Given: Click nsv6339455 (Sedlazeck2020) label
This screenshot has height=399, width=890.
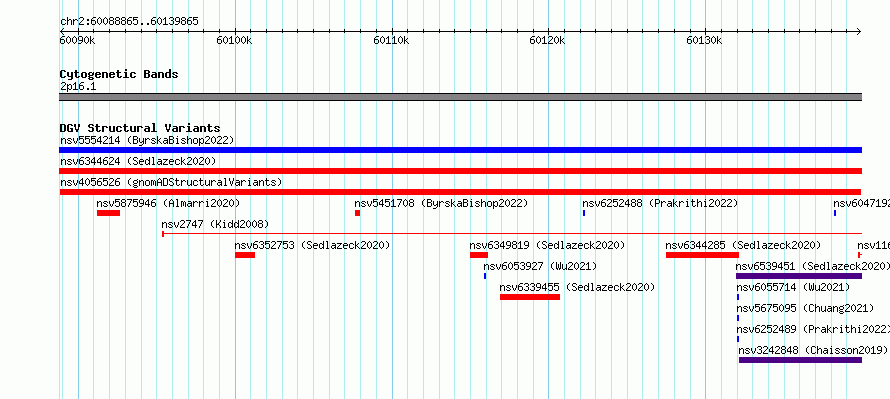Looking at the screenshot, I should (577, 287).
